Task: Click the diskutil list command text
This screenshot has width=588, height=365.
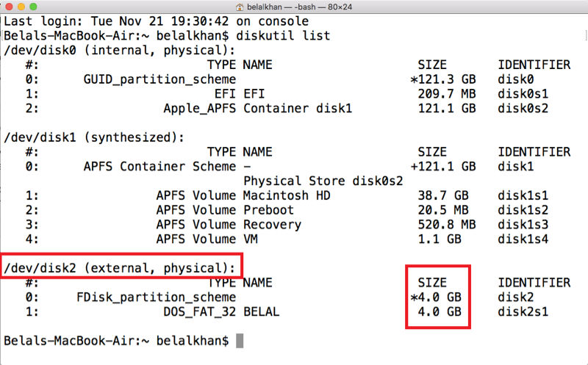Action: click(x=283, y=35)
